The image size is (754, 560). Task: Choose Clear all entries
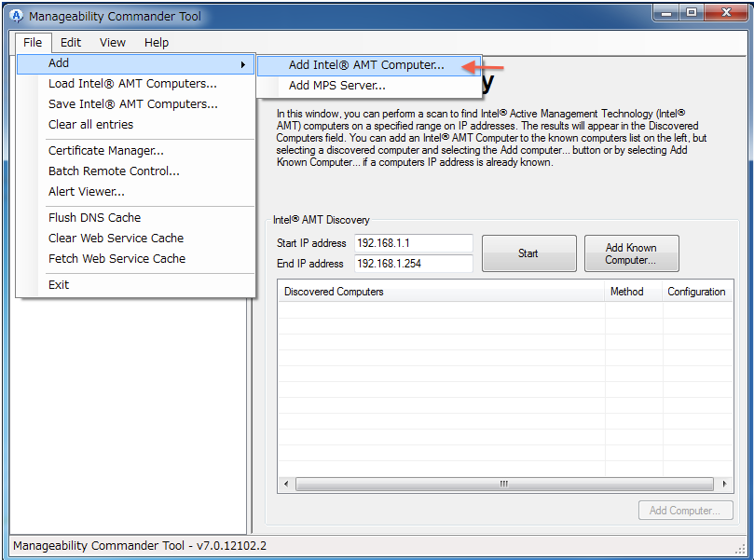[x=135, y=125]
